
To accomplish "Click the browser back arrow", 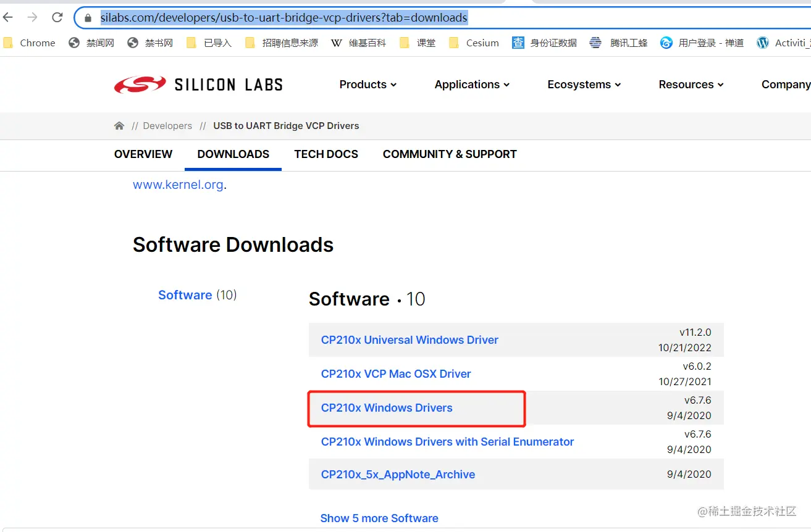I will (x=7, y=17).
